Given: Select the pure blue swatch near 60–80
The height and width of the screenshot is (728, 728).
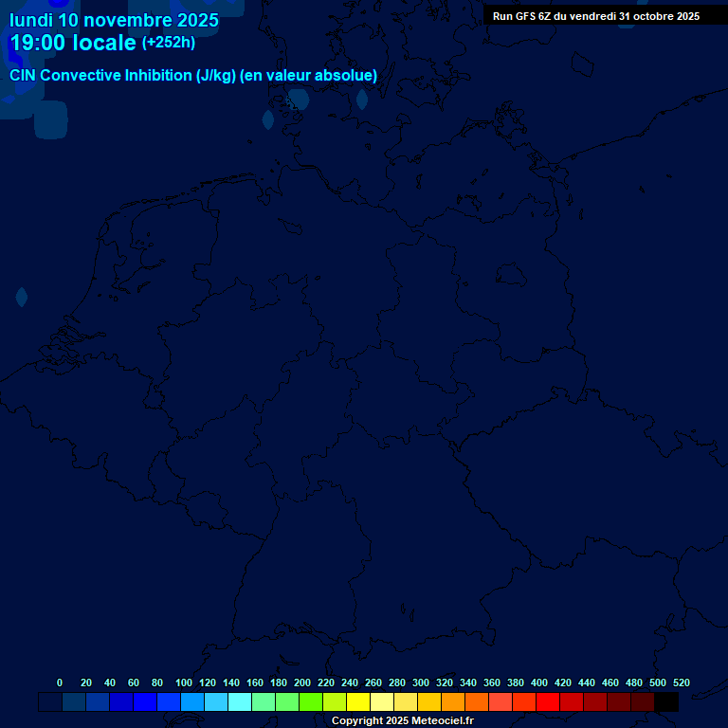Looking at the screenshot, I should [x=145, y=702].
